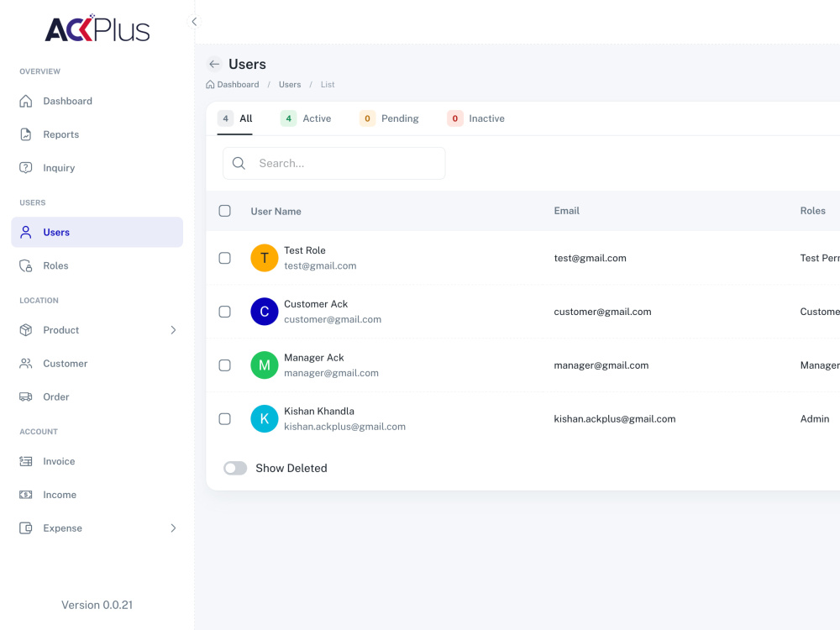Click the cyan K avatar

tap(264, 418)
